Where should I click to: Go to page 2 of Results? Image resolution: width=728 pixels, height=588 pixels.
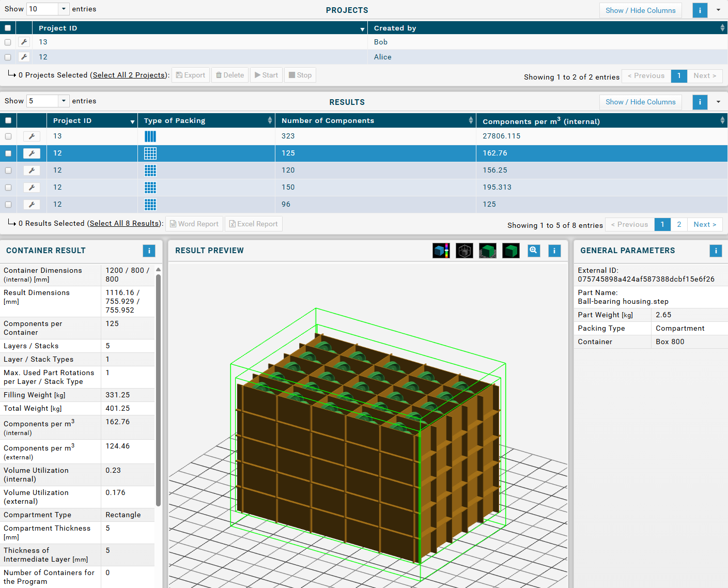(679, 224)
